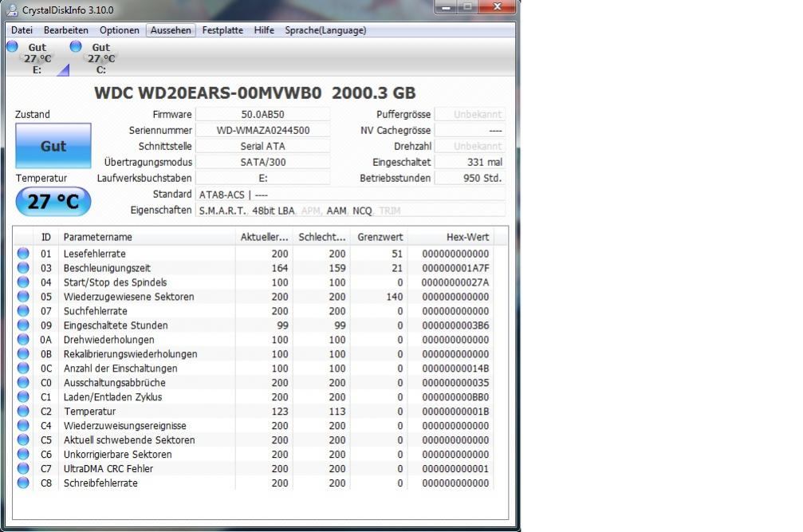Click the Grenzwert value 140
803x532 pixels.
[x=395, y=297]
